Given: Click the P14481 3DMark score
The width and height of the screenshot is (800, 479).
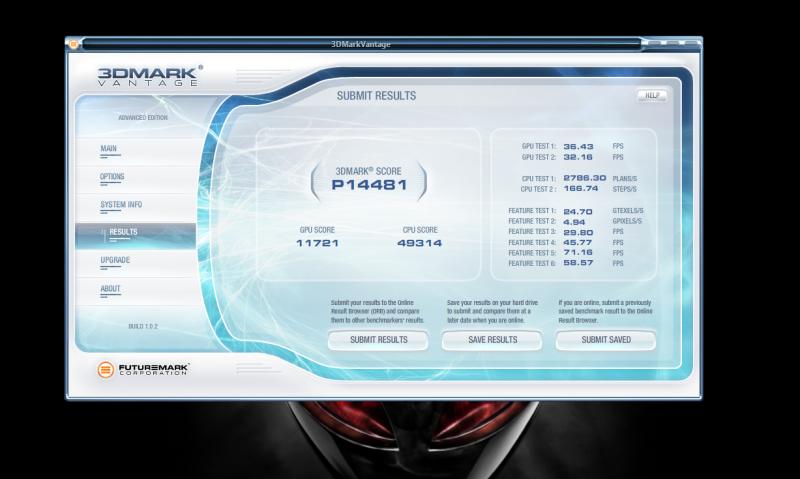Looking at the screenshot, I should [x=369, y=185].
